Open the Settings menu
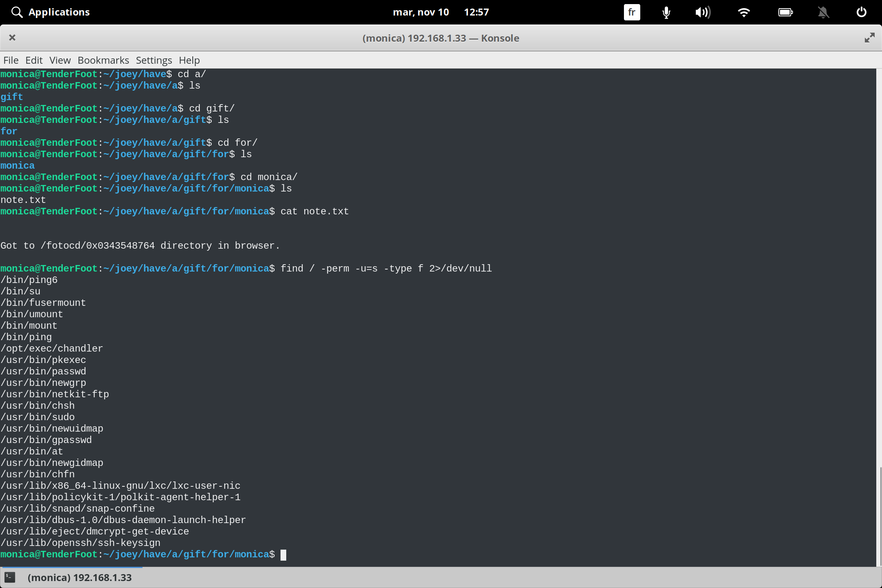 click(154, 60)
